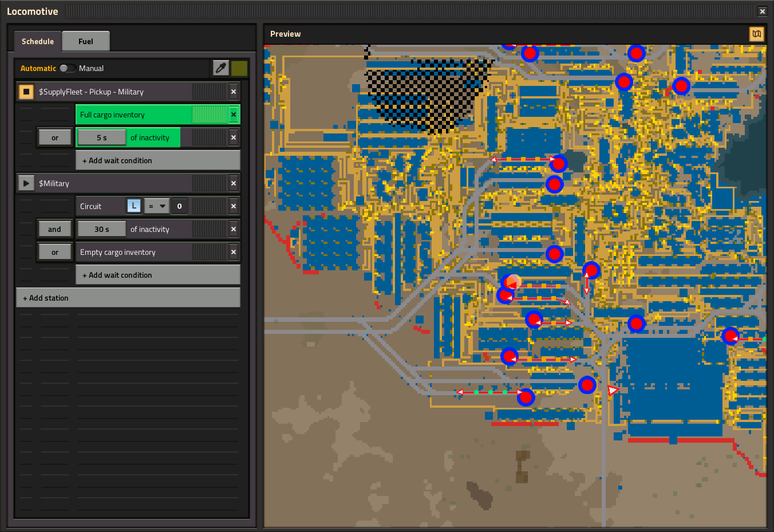The width and height of the screenshot is (774, 532).
Task: Add a new station to the schedule
Action: 128,297
